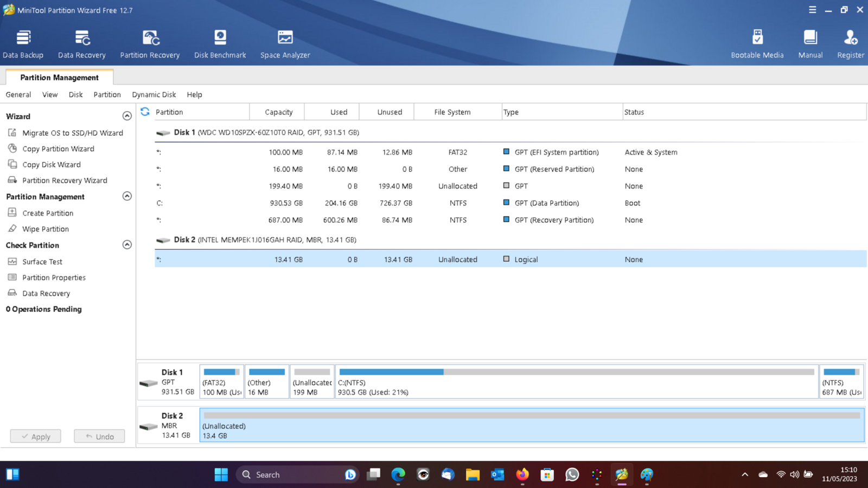Launch Data Recovery from the toolbar
The image size is (868, 488).
click(x=82, y=43)
